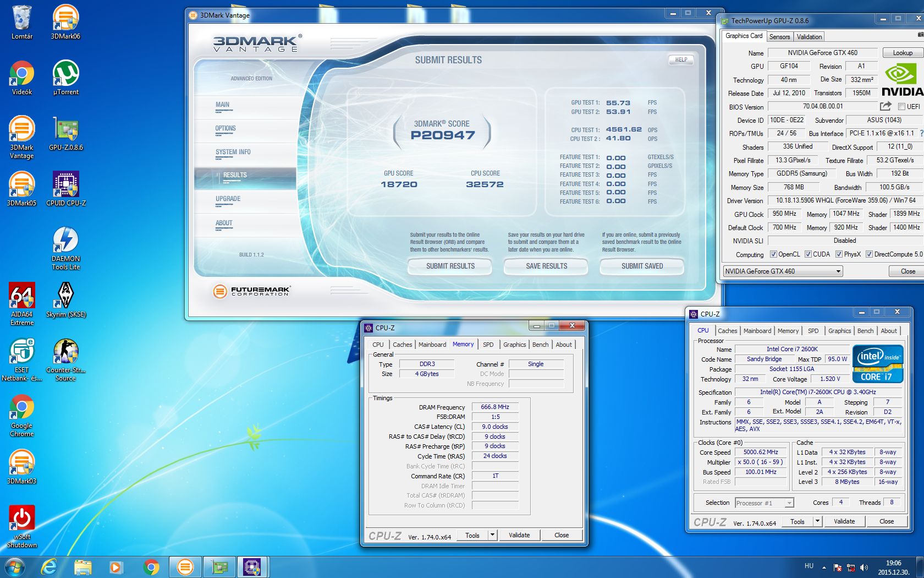Expand the NVIDIA GeForce GTX 460 dropdown
The width and height of the screenshot is (924, 578).
pyautogui.click(x=838, y=271)
